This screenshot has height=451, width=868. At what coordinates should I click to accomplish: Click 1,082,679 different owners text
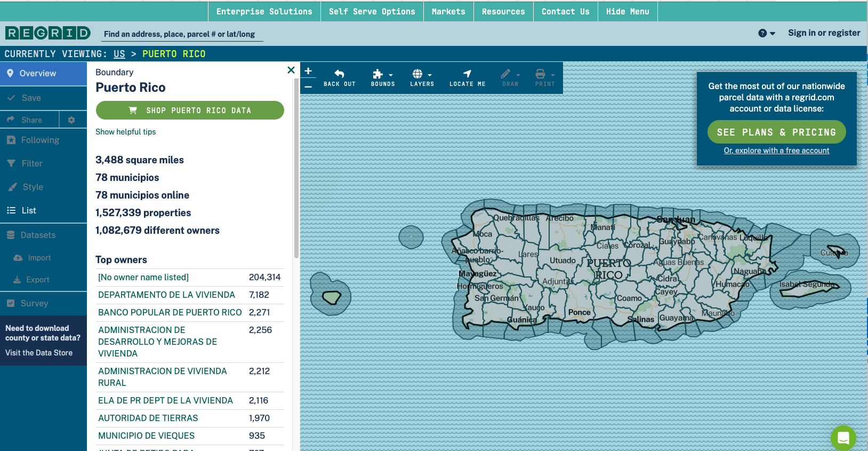click(157, 230)
